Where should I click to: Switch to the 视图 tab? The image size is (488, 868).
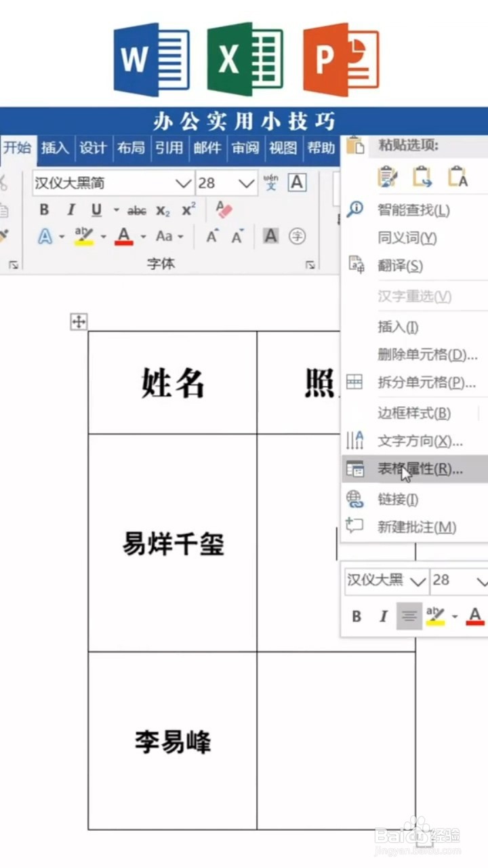click(283, 148)
